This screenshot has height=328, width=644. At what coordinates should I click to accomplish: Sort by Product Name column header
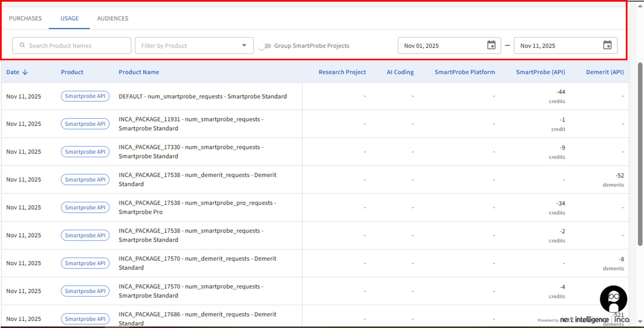pos(139,72)
